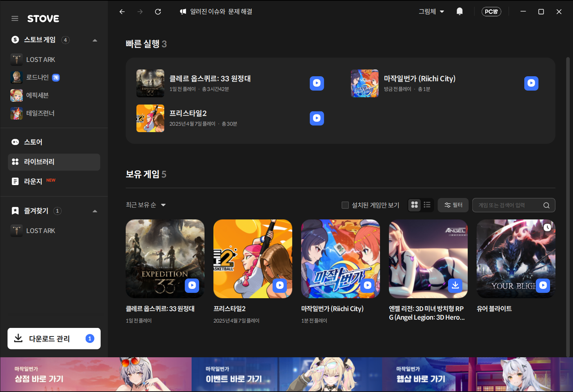Click the PC방 badge
573x392 pixels.
click(x=491, y=11)
